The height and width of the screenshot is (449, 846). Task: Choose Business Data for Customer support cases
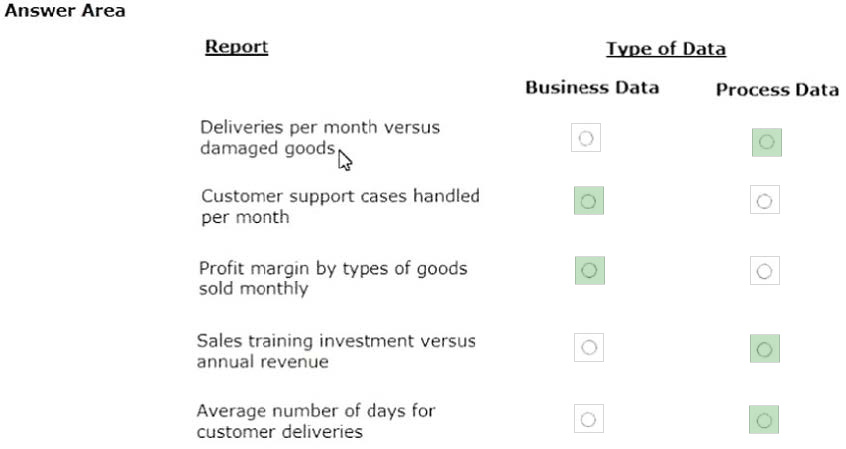point(589,202)
